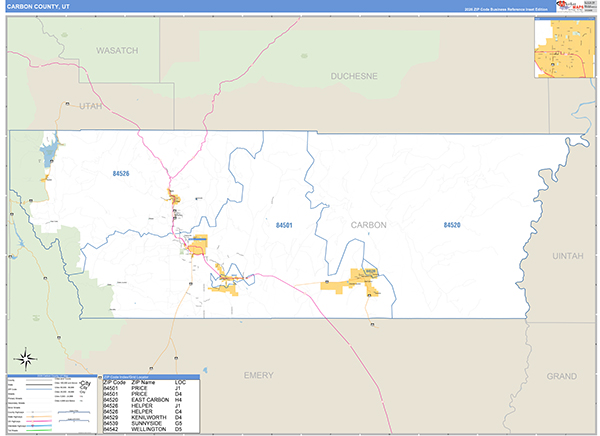Select the HELPER row with LOC C4

tap(151, 412)
